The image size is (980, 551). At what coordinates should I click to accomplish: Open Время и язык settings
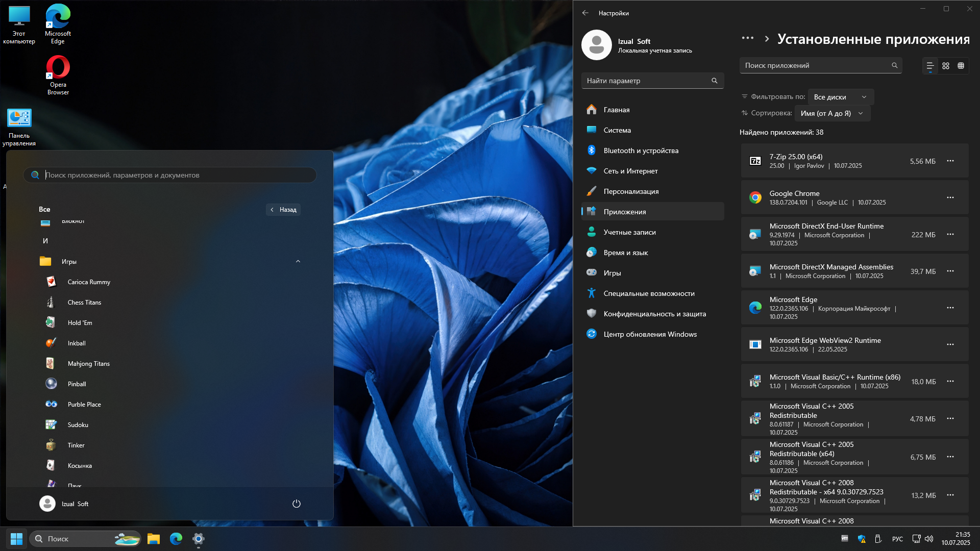pos(652,253)
